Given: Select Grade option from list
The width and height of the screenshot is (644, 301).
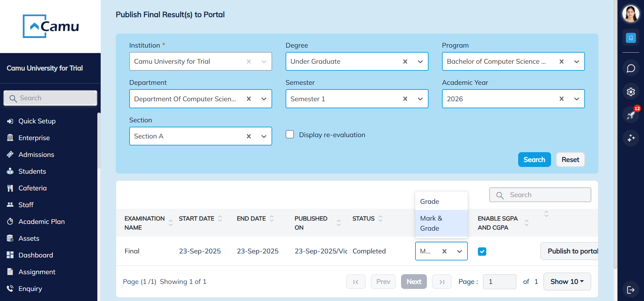Looking at the screenshot, I should click(430, 201).
